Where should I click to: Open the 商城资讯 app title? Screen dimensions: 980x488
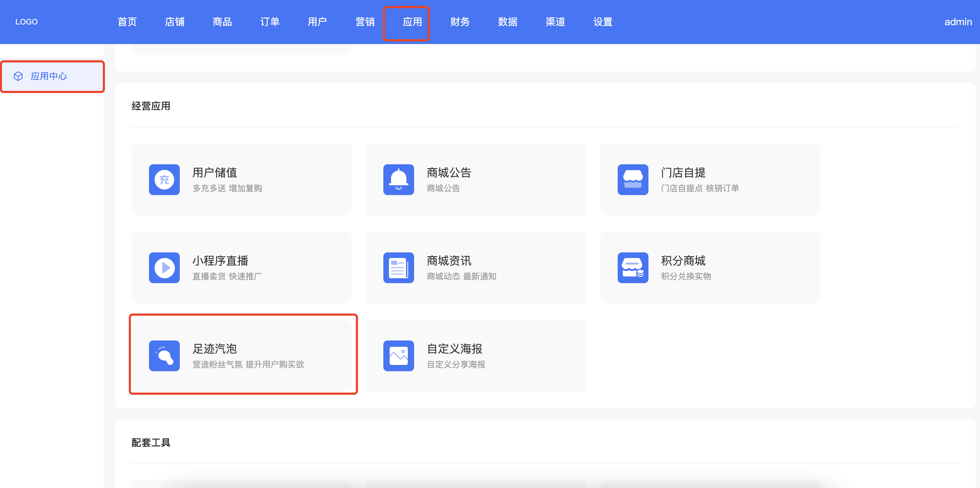(x=449, y=261)
